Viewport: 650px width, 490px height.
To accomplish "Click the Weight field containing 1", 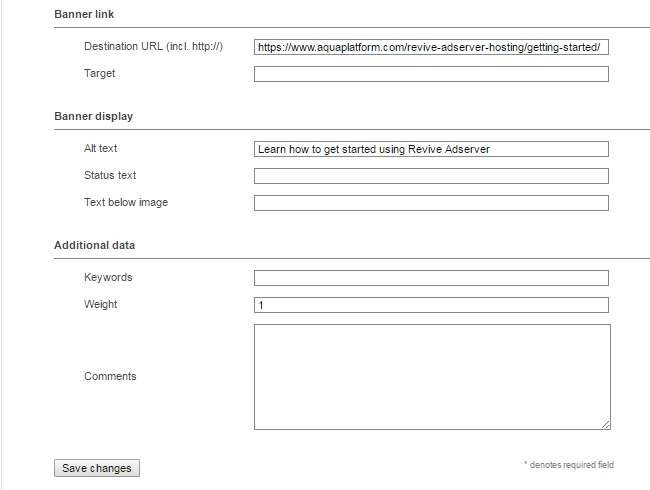I will tap(431, 305).
